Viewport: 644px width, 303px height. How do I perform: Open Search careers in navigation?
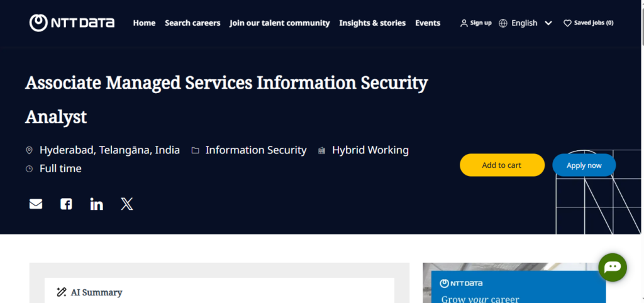tap(192, 23)
